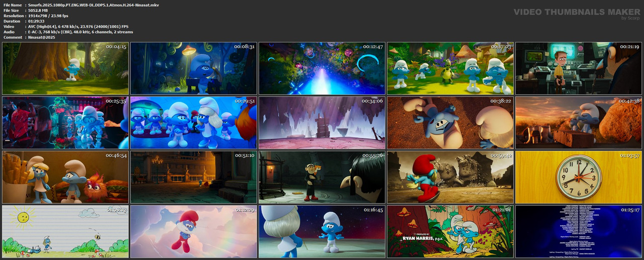Select the drawing thumbnail stamped 01:08:13
This screenshot has height=260, width=644.
click(65, 231)
